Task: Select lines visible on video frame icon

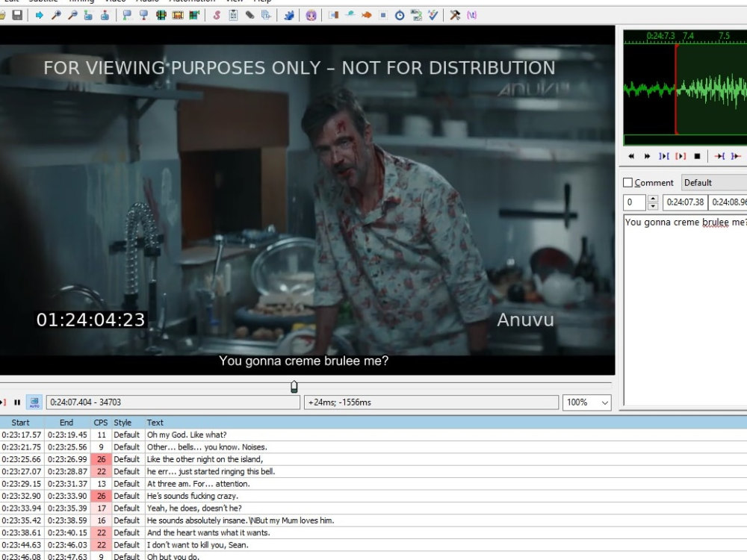Action: [161, 15]
